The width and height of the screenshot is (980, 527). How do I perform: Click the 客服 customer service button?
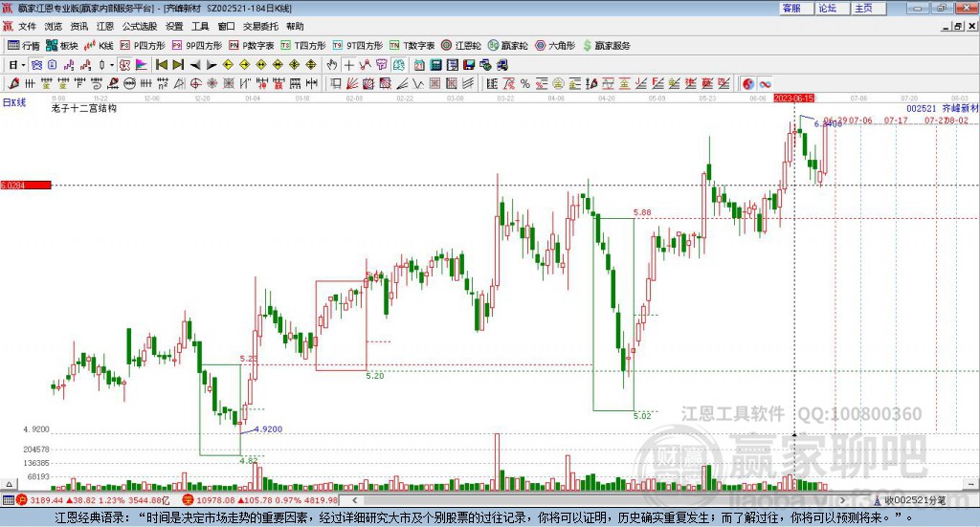[797, 8]
